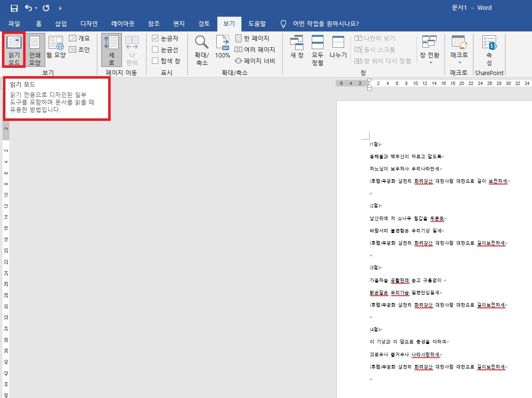The image size is (532, 398).
Task: Open the 디자인 ribbon tab
Action: [89, 24]
